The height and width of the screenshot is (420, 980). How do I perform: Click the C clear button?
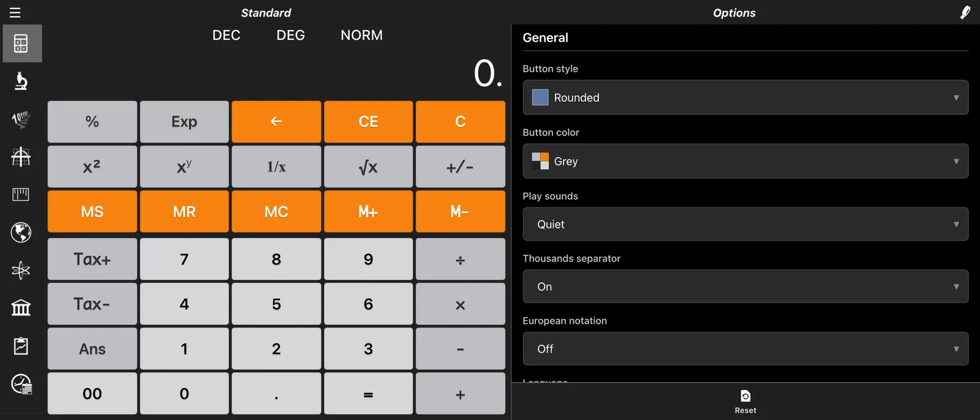coord(461,122)
